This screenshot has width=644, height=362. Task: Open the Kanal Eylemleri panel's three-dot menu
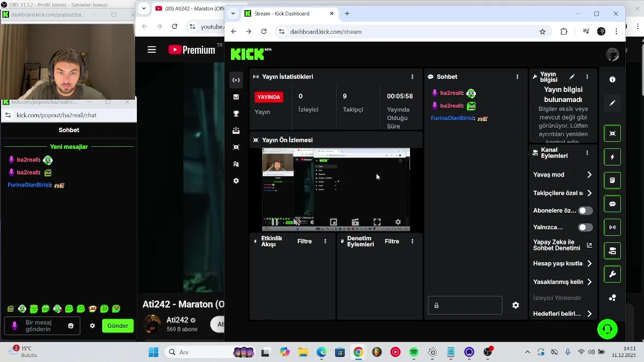587,153
